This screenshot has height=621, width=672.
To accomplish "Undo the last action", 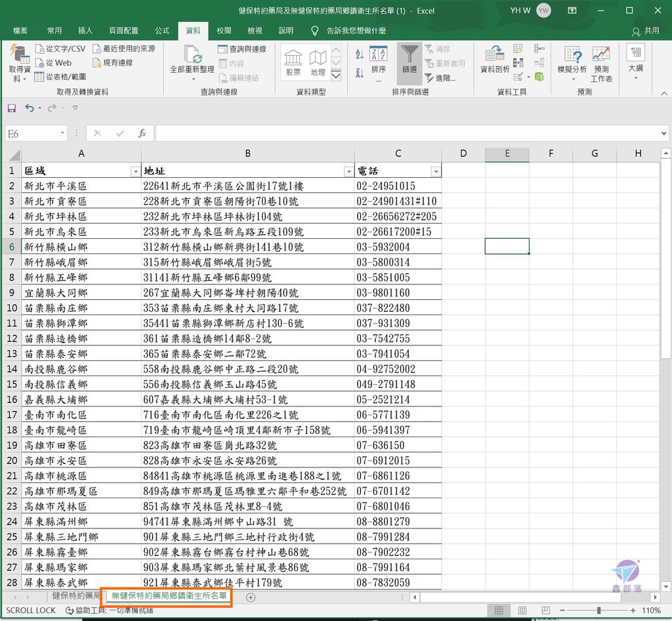I will (x=29, y=108).
